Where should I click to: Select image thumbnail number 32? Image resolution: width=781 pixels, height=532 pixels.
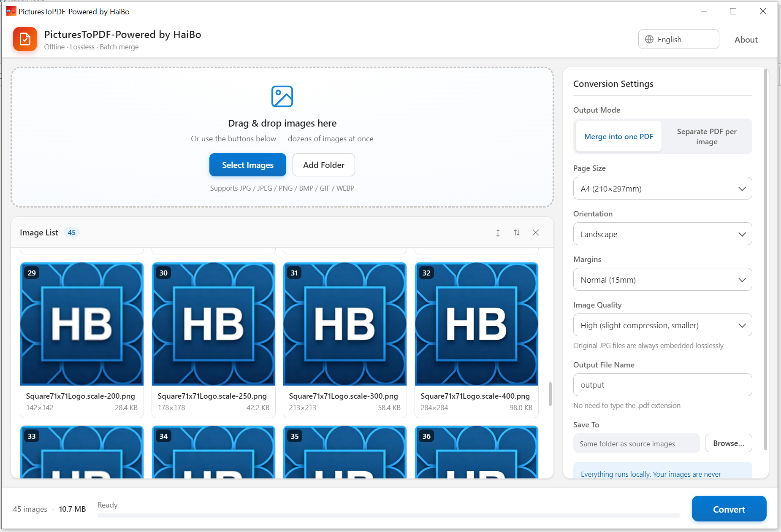click(x=477, y=324)
